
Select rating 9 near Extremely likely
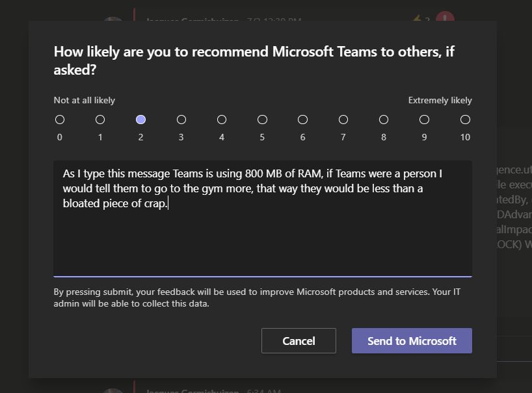[x=424, y=120]
